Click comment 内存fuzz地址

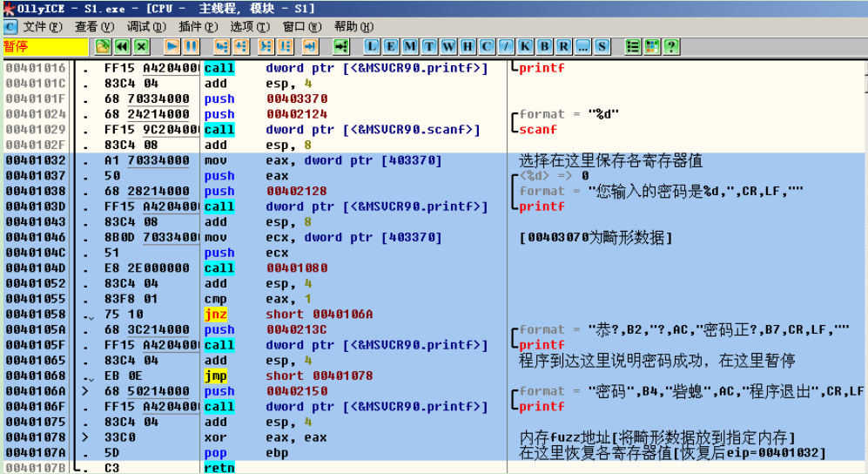pyautogui.click(x=565, y=438)
